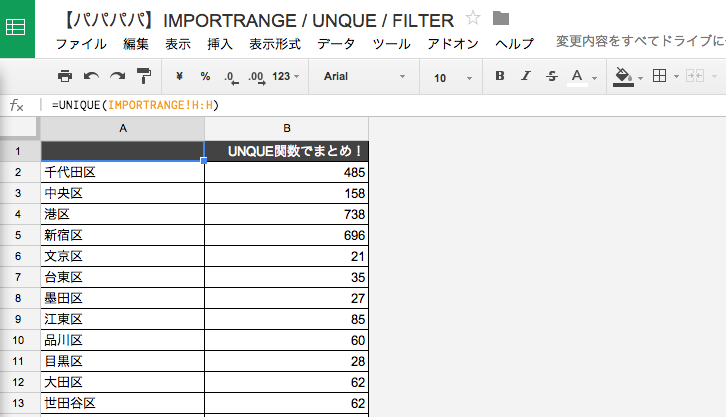Select the cell 千代田区

(123, 172)
